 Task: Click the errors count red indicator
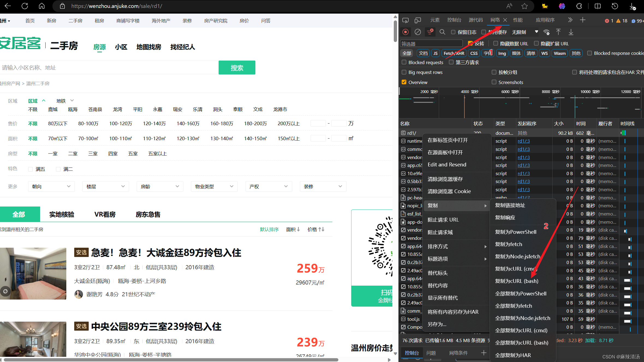coord(609,21)
